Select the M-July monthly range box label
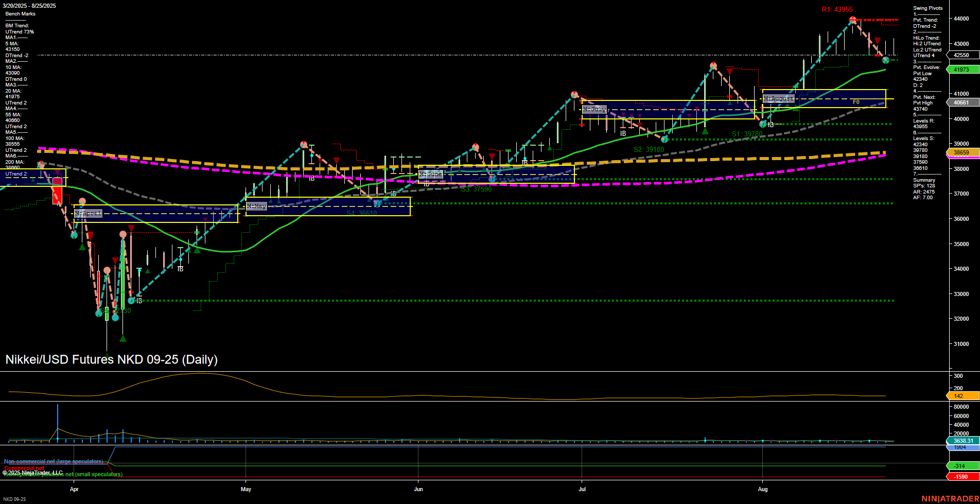This screenshot has height=504, width=980. (x=594, y=109)
